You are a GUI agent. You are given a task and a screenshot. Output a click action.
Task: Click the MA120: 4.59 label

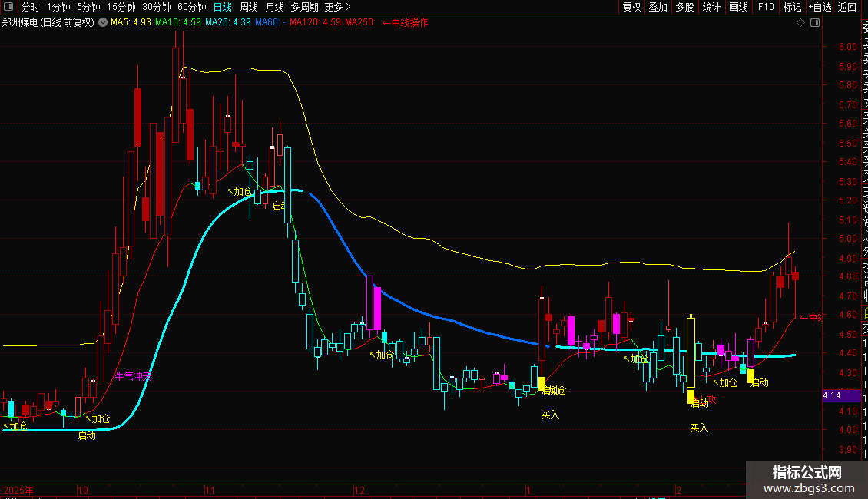point(315,23)
